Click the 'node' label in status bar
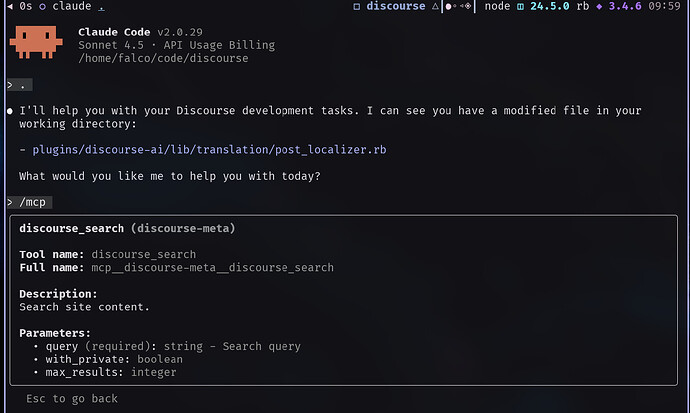The image size is (690, 413). click(x=497, y=6)
